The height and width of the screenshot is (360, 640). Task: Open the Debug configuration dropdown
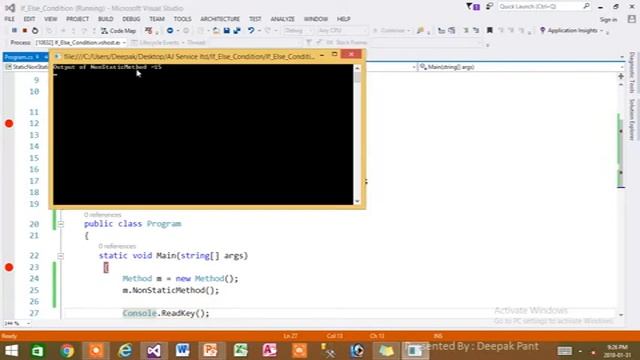click(298, 31)
